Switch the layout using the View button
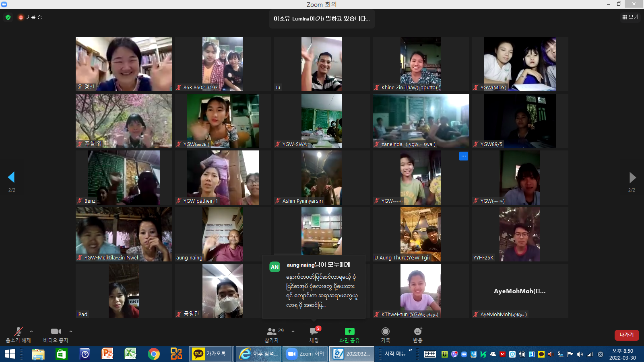The width and height of the screenshot is (644, 362). pos(630,17)
